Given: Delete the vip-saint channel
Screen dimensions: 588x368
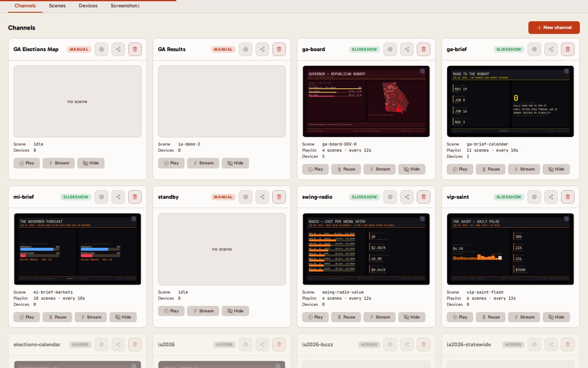Looking at the screenshot, I should tap(568, 197).
